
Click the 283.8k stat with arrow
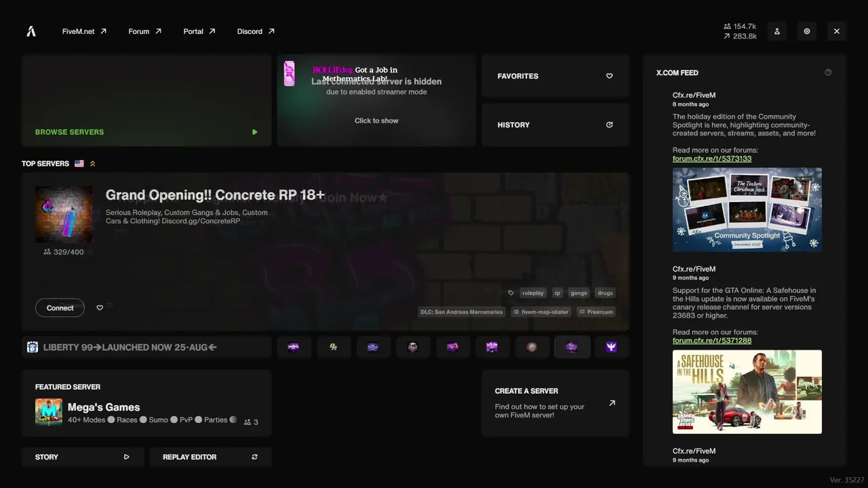coord(740,36)
